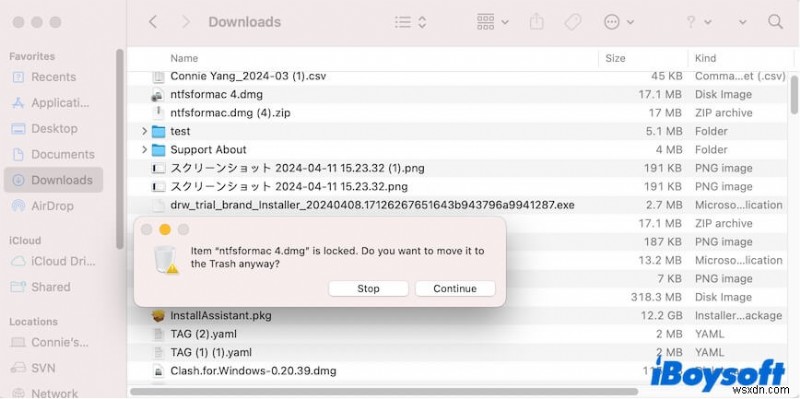This screenshot has height=399, width=800.
Task: Click the Clash.for.Windows dmg file icon
Action: [159, 371]
